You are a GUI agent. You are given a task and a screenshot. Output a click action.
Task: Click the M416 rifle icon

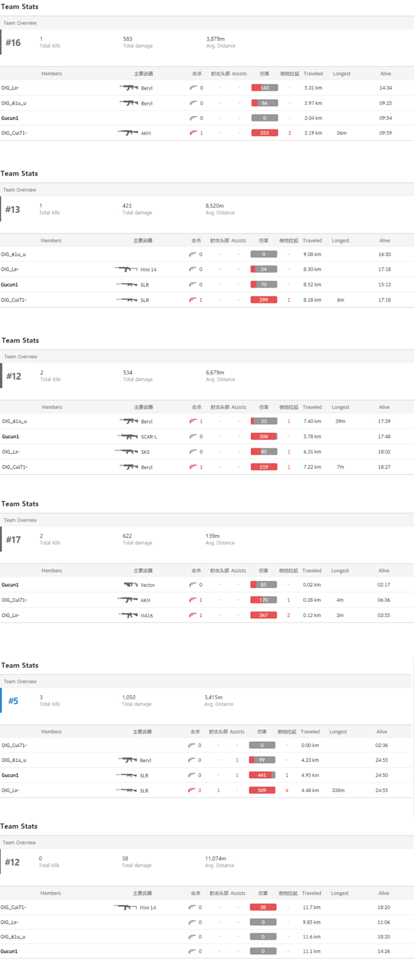click(x=128, y=615)
